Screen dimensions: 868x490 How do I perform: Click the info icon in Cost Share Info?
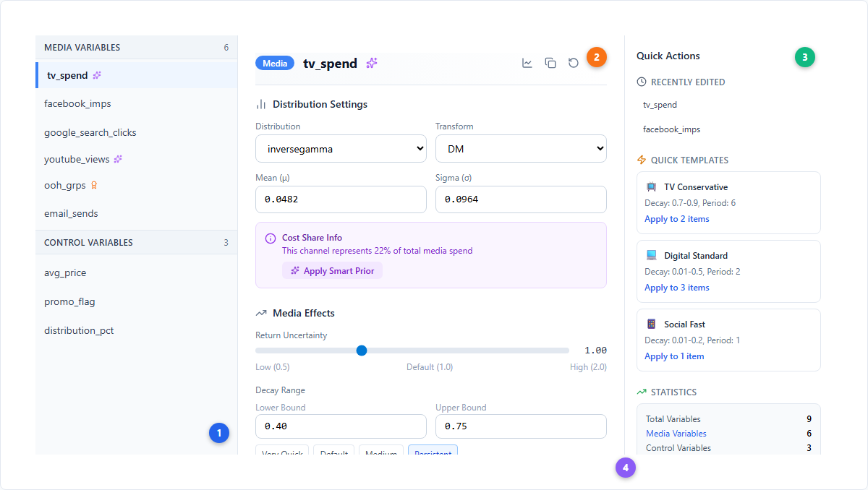[271, 238]
